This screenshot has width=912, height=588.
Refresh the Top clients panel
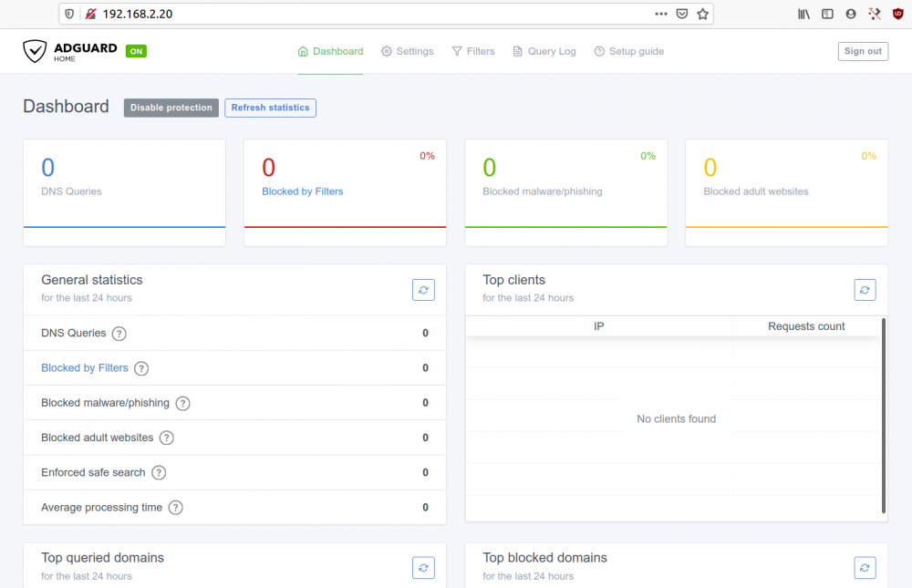coord(865,290)
